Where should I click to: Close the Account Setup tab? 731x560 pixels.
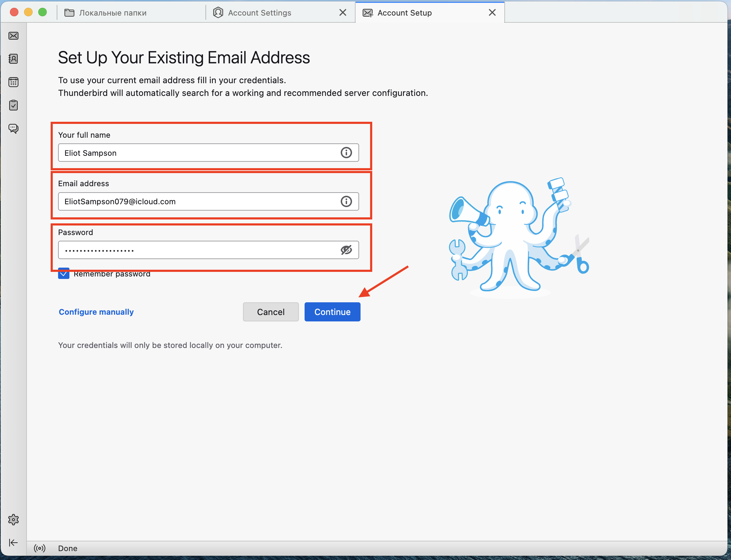click(492, 13)
